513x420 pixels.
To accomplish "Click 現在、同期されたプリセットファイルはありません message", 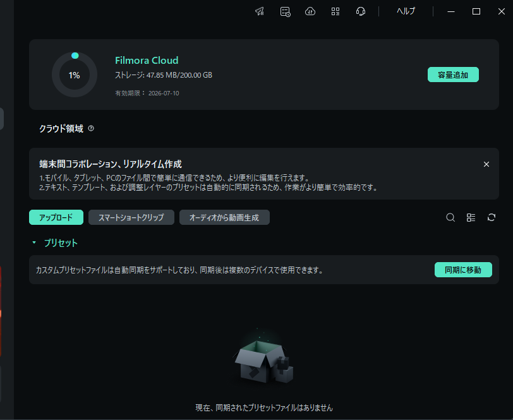I will (264, 407).
